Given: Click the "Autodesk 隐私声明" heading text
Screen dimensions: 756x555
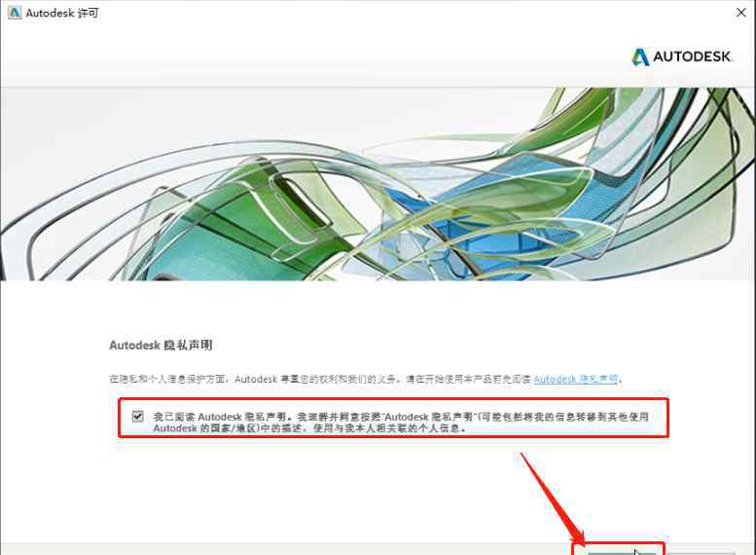Looking at the screenshot, I should click(161, 345).
